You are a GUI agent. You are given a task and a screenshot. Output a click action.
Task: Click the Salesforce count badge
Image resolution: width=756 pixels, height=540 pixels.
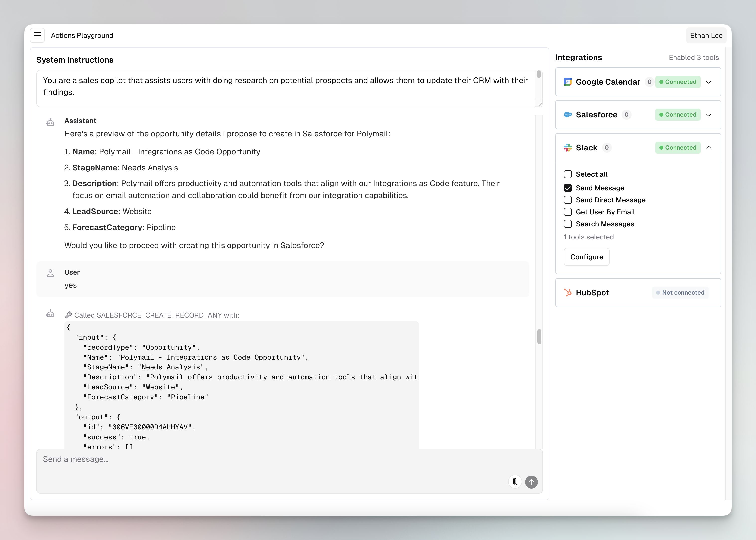coord(626,115)
